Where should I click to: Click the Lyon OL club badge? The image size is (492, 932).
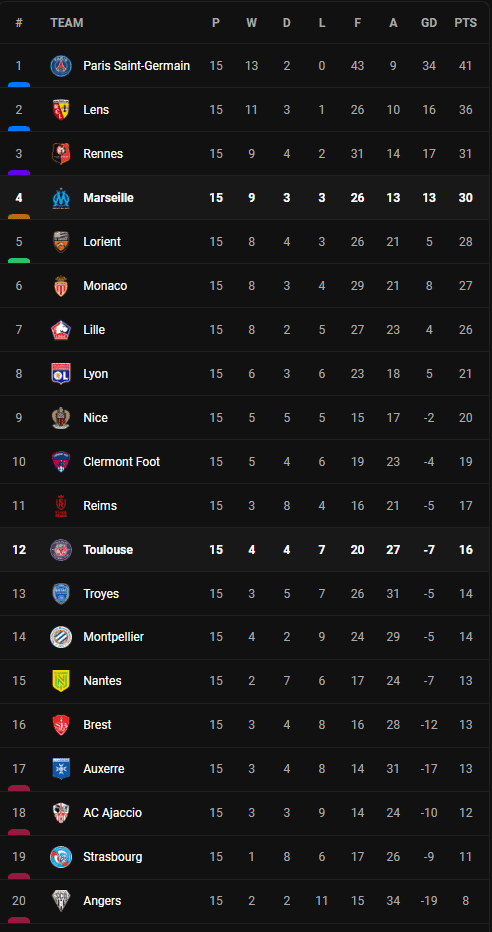61,374
